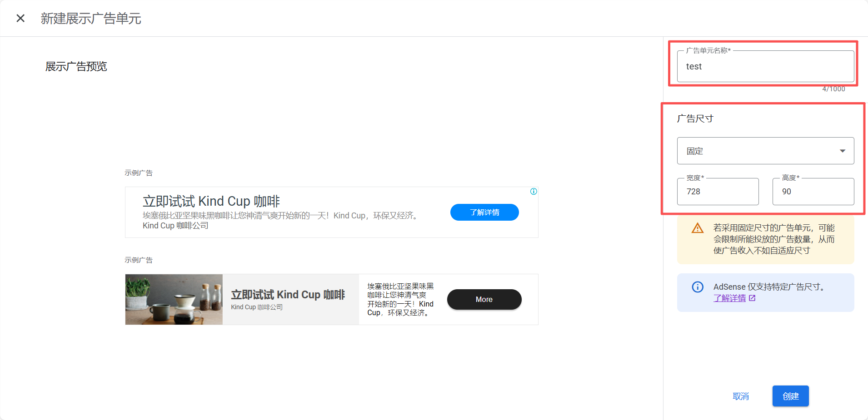This screenshot has height=420, width=868.
Task: Click the 高度 field showing 90
Action: (x=813, y=192)
